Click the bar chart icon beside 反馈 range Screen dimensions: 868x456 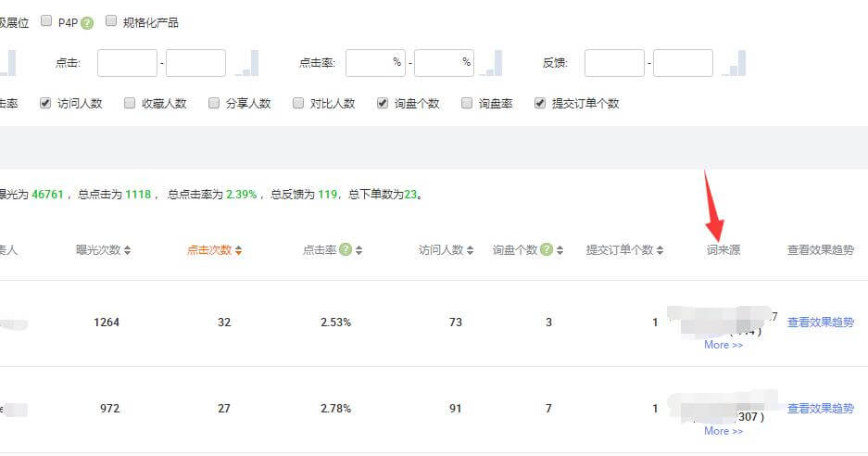(x=735, y=63)
